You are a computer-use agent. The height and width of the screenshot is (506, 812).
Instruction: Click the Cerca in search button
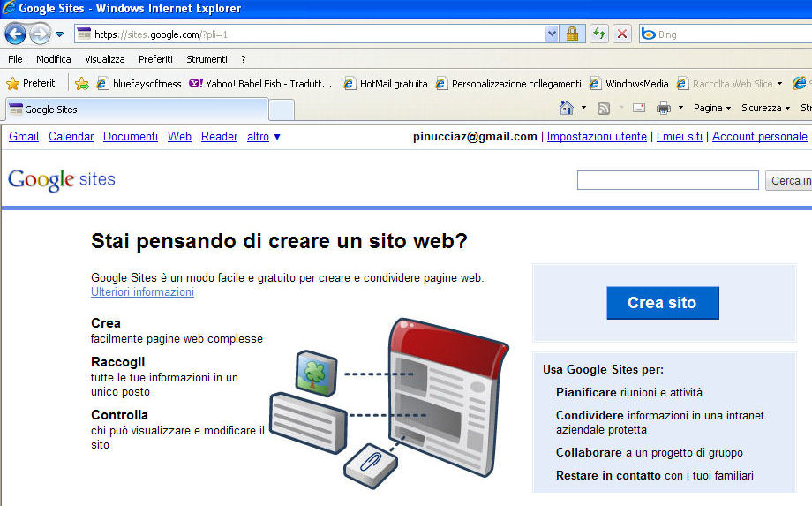click(789, 180)
